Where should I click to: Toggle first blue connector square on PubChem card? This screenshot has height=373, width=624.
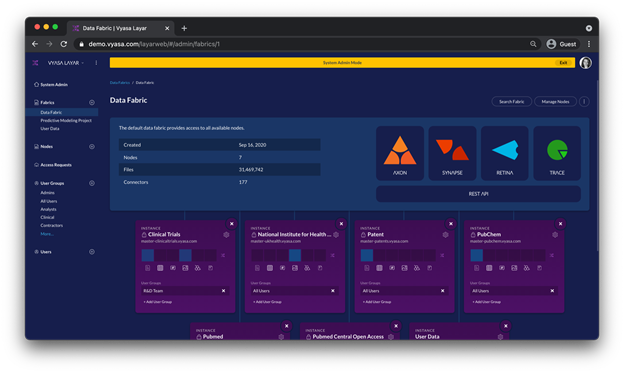pyautogui.click(x=476, y=255)
